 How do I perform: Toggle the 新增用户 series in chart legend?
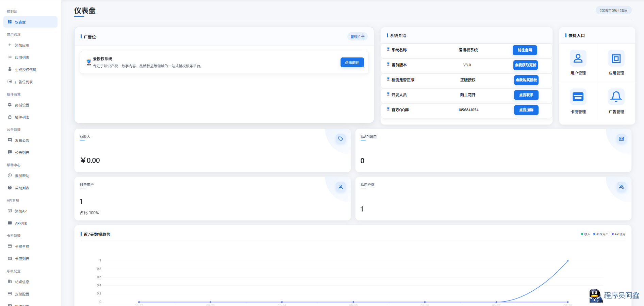click(601, 234)
